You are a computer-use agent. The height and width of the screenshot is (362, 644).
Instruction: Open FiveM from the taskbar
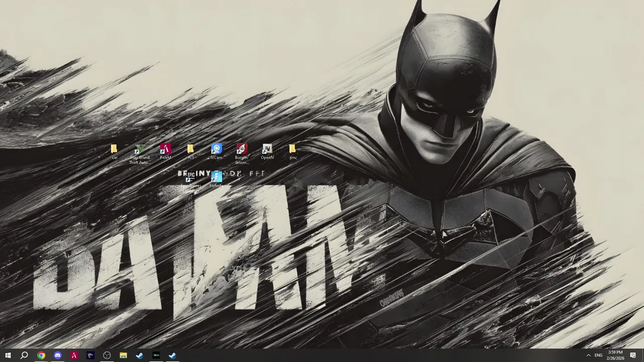[x=74, y=355]
